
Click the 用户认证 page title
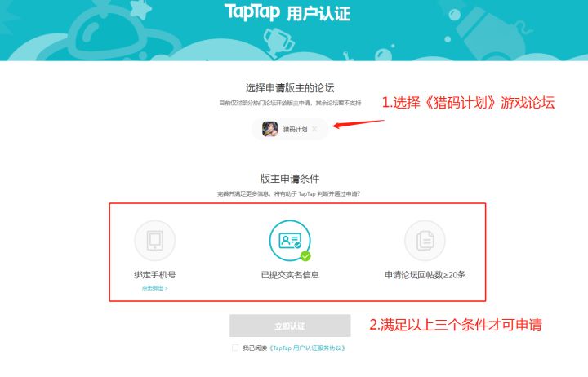click(x=318, y=14)
